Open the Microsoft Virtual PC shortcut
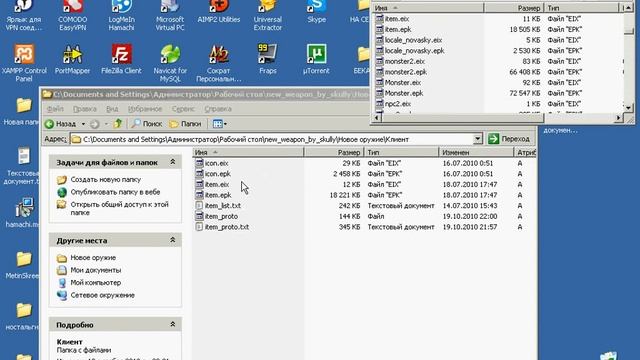 pos(170,16)
